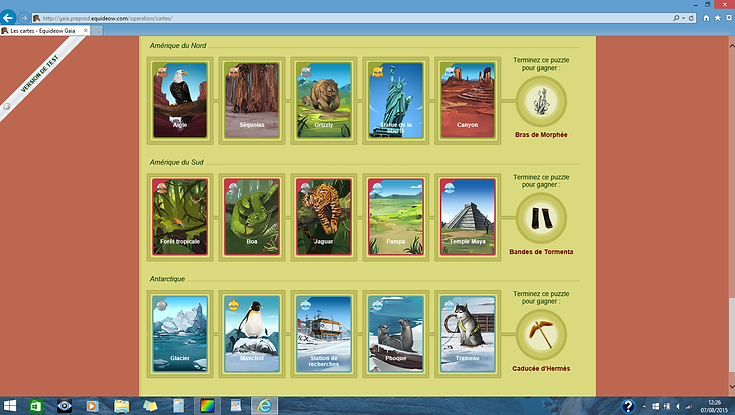Open the Forêt tropicale card

click(180, 217)
